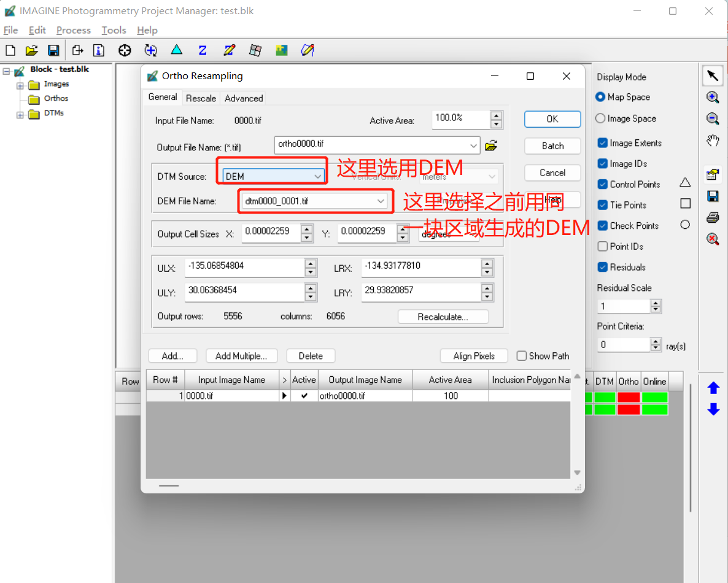Open the DEM File Name dropdown
The width and height of the screenshot is (728, 583).
314,201
